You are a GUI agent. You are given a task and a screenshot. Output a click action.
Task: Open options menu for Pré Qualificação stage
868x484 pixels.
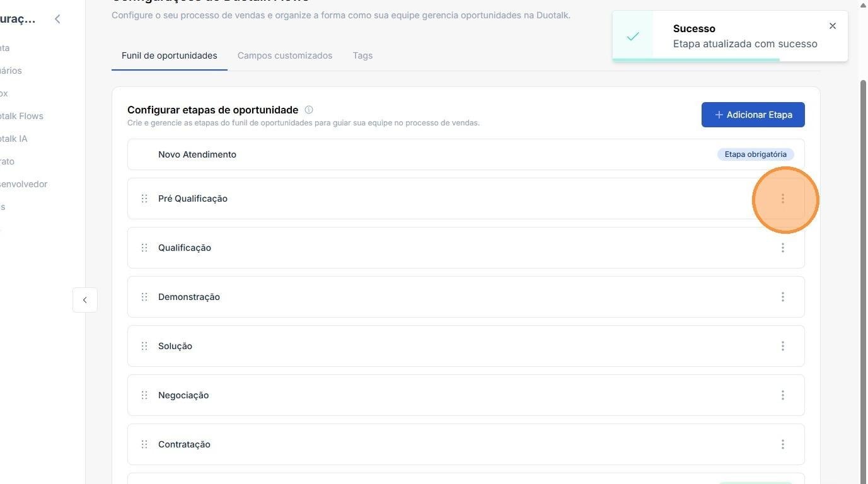click(783, 199)
